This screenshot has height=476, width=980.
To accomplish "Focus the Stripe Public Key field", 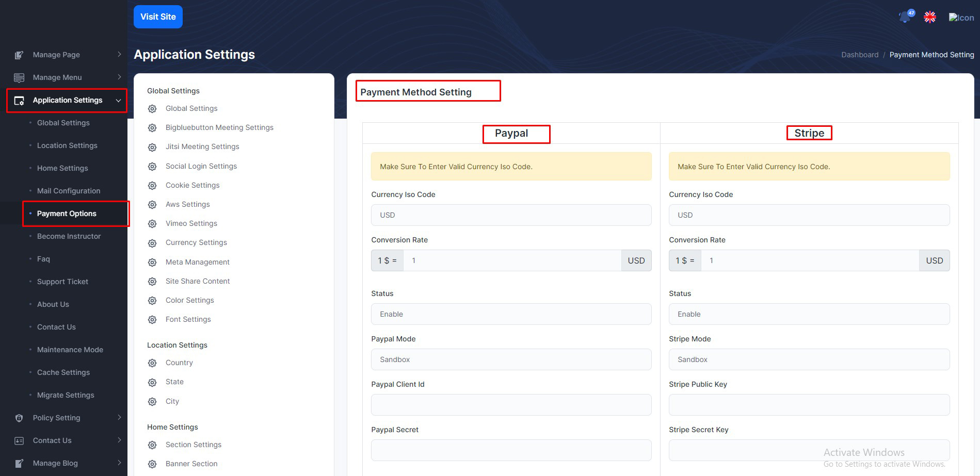I will pos(809,405).
